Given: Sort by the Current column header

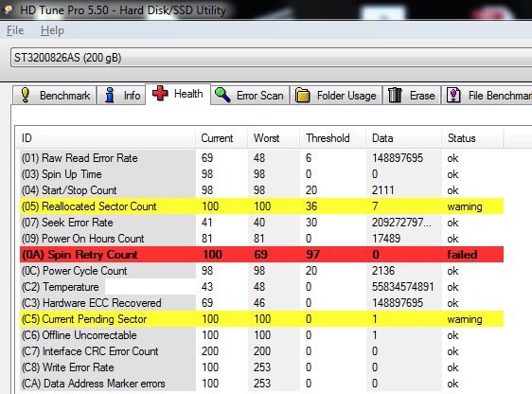Looking at the screenshot, I should pos(222,138).
